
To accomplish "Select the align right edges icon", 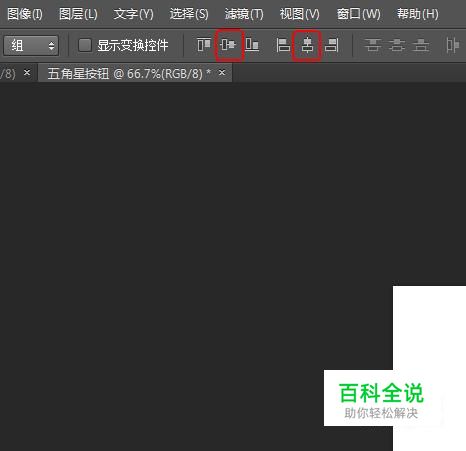I will pos(332,45).
